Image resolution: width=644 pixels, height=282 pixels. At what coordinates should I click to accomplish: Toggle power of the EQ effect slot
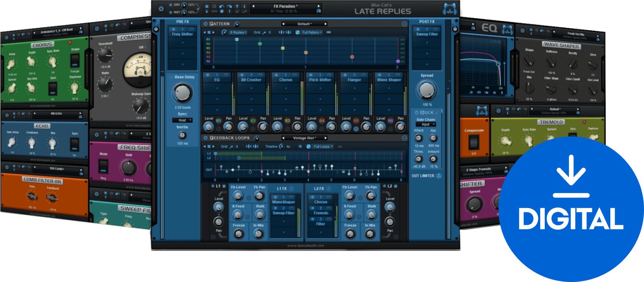tap(208, 75)
